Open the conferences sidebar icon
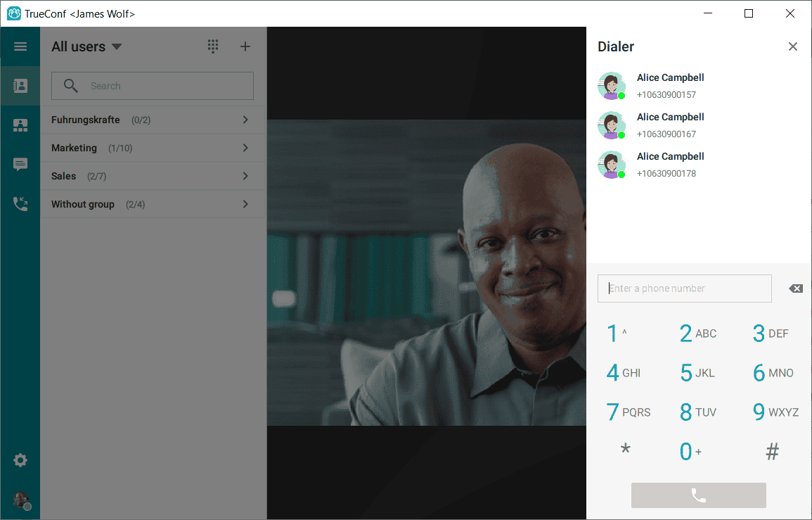This screenshot has width=812, height=520. 20,125
